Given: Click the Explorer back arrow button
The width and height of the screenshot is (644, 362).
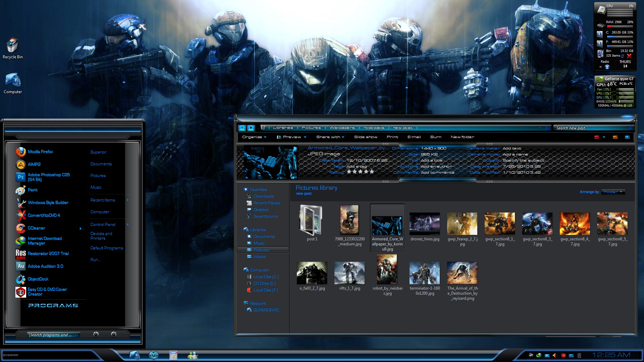Looking at the screenshot, I should point(242,128).
